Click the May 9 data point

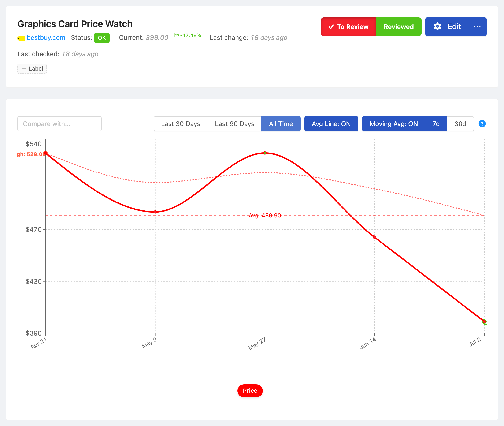pos(155,212)
